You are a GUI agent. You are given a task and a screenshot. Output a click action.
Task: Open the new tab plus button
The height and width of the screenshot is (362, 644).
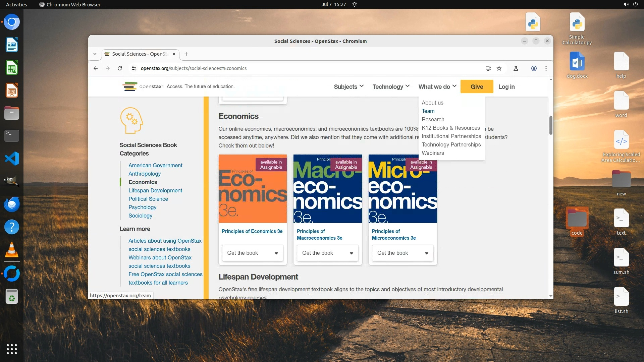tap(186, 54)
